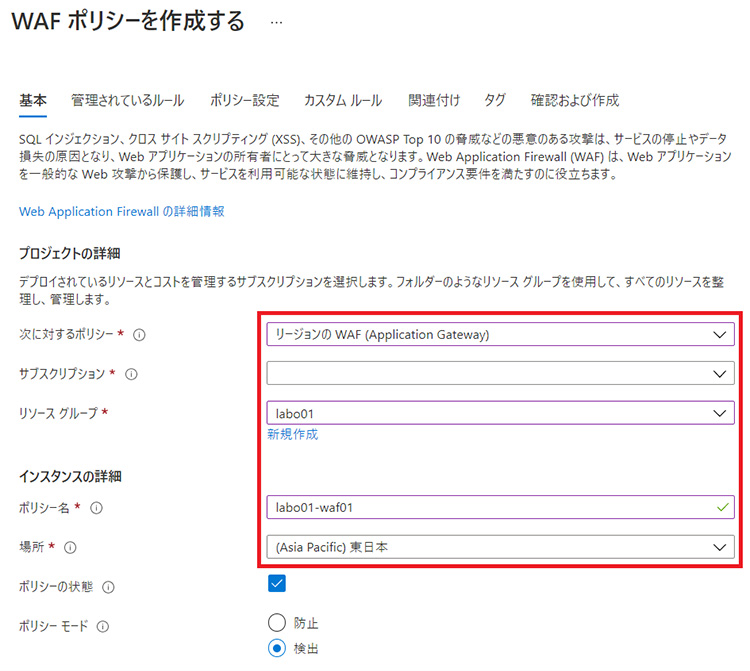Viewport: 750px width, 671px height.
Task: Open the リソース グループ dropdown showing labo01
Action: 500,412
